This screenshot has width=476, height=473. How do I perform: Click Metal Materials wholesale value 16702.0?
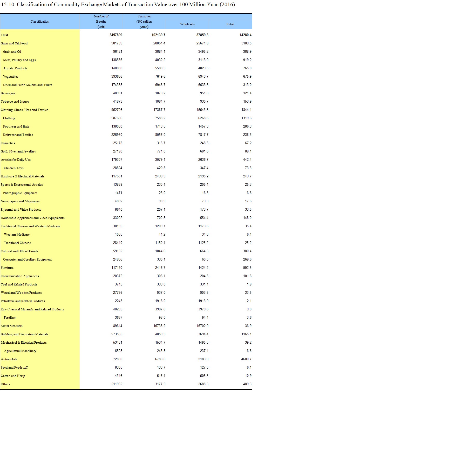(x=202, y=326)
